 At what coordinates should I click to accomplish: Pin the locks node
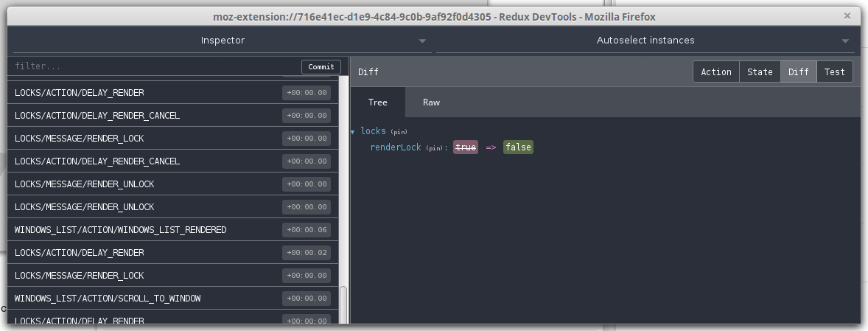(x=399, y=132)
